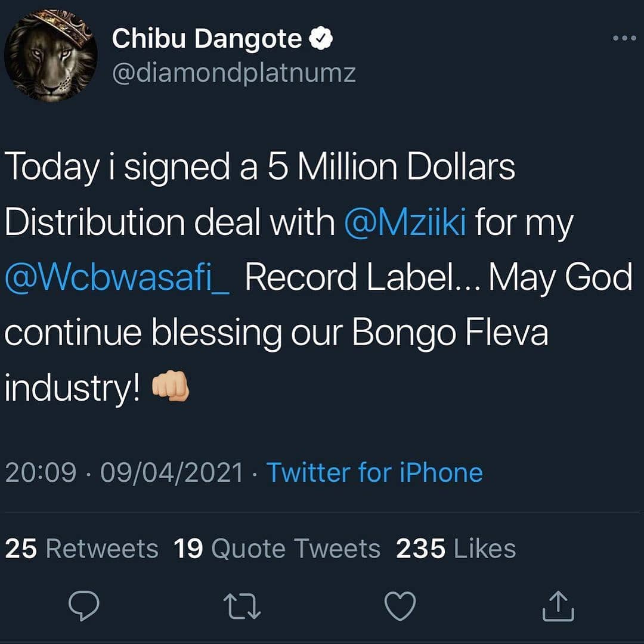This screenshot has width=644, height=644.
Task: Click the word 'industry!' in the tweet
Action: (x=73, y=388)
